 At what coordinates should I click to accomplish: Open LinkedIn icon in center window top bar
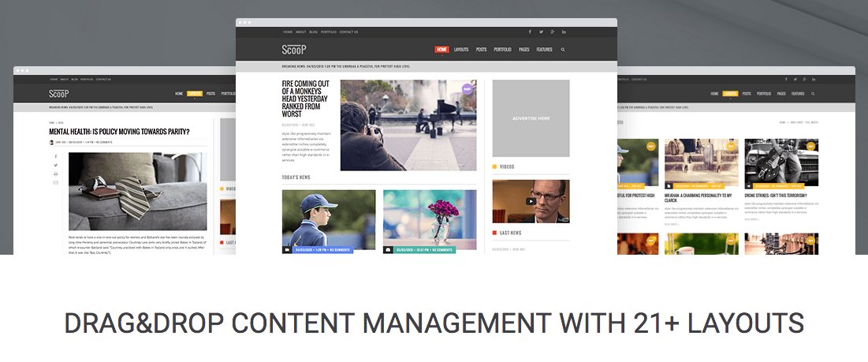pyautogui.click(x=564, y=32)
